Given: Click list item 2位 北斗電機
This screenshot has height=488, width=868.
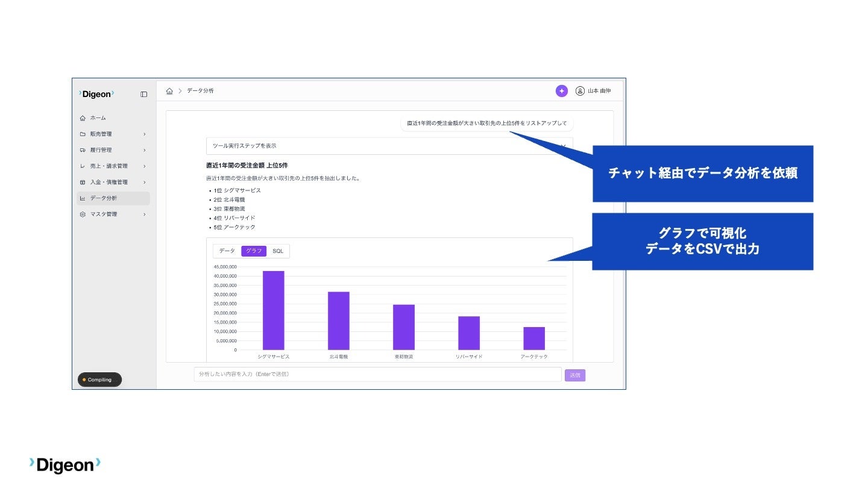Looking at the screenshot, I should coord(230,199).
